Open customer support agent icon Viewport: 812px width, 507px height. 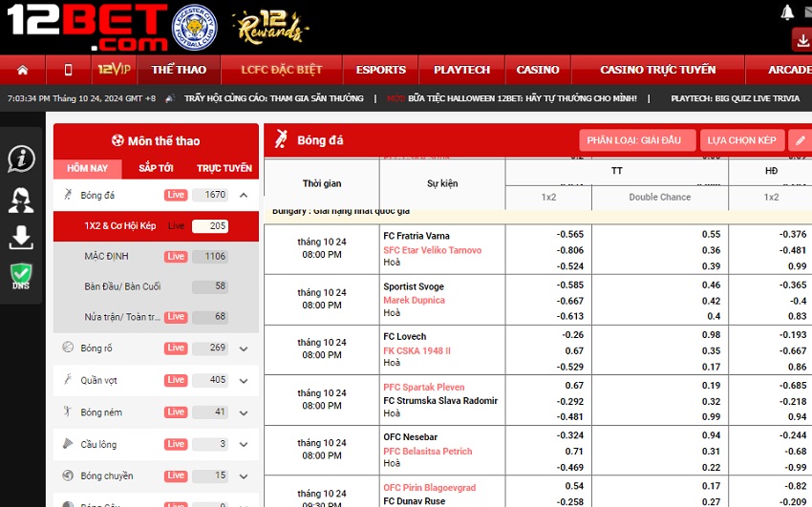click(21, 201)
